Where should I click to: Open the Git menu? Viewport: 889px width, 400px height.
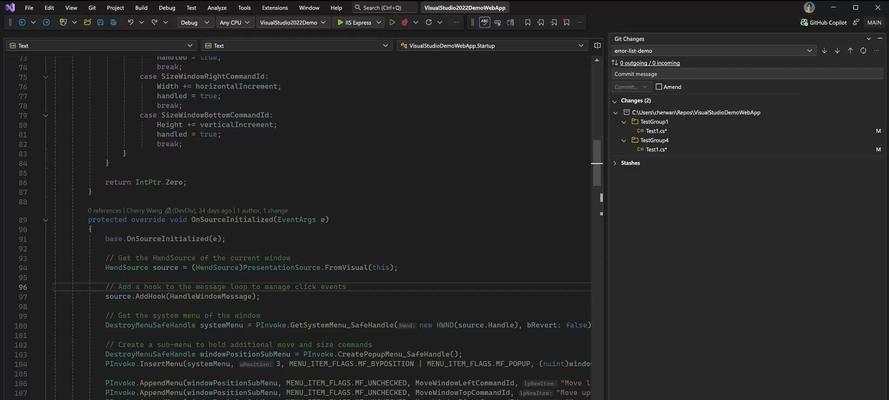tap(92, 8)
